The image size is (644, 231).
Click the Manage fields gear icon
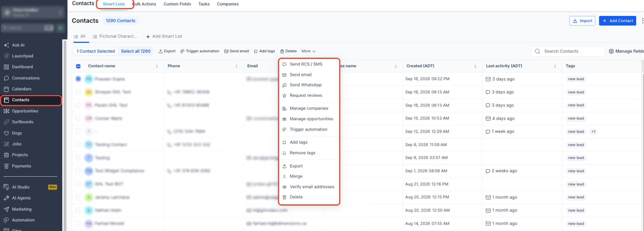[611, 51]
